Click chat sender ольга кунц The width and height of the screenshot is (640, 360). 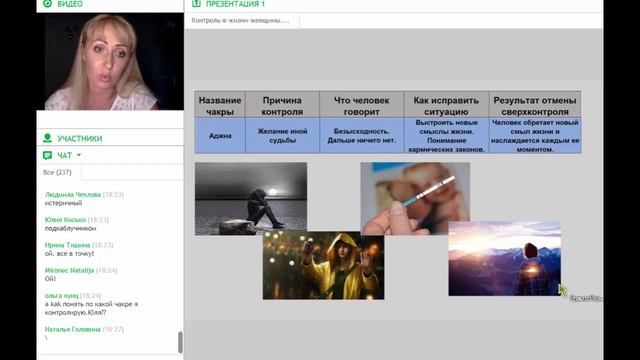[62, 296]
